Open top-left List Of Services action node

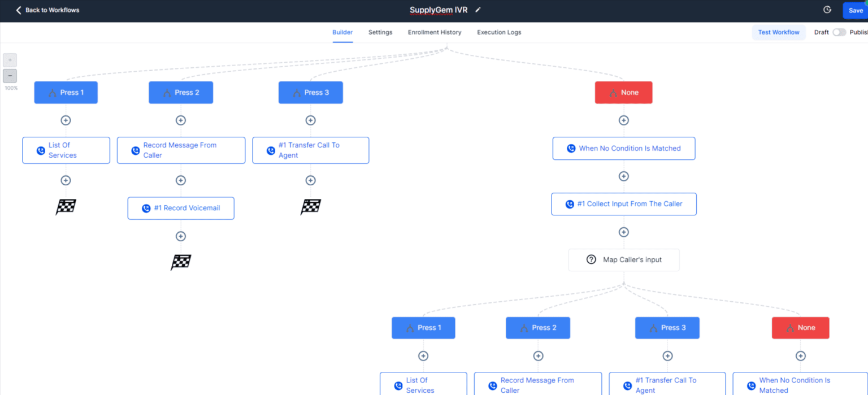coord(66,150)
